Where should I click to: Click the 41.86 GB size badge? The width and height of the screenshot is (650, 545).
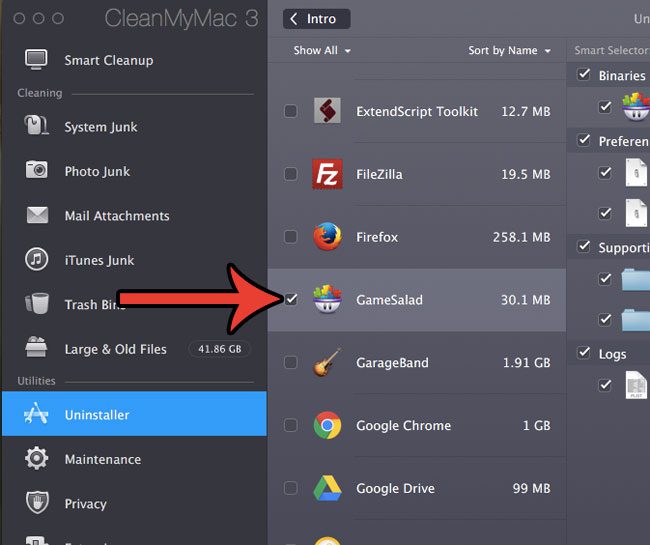[x=219, y=349]
